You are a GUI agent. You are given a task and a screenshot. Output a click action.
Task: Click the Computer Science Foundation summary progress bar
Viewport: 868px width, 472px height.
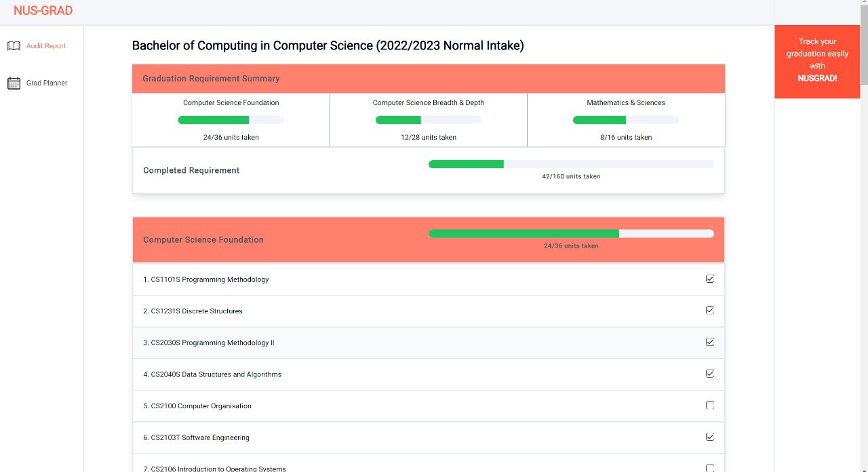(x=231, y=120)
